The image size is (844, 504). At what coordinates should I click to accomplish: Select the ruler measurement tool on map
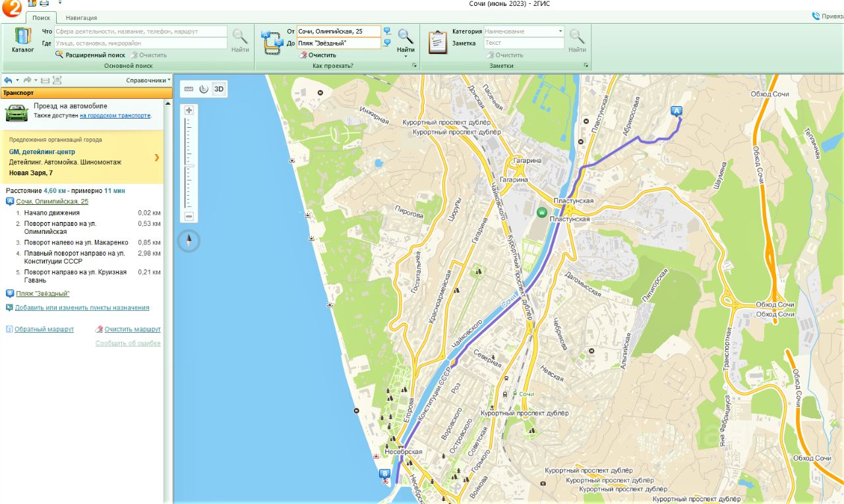189,89
